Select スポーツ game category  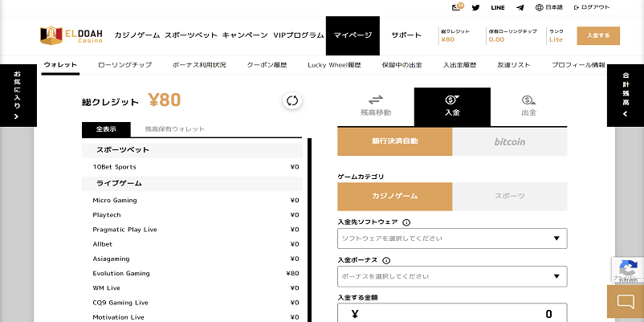pos(510,196)
